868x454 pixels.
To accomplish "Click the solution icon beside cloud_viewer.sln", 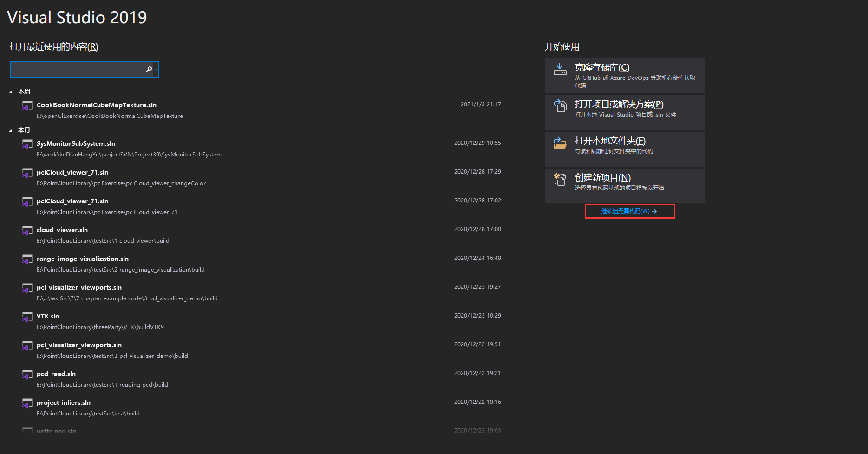I will [x=27, y=231].
